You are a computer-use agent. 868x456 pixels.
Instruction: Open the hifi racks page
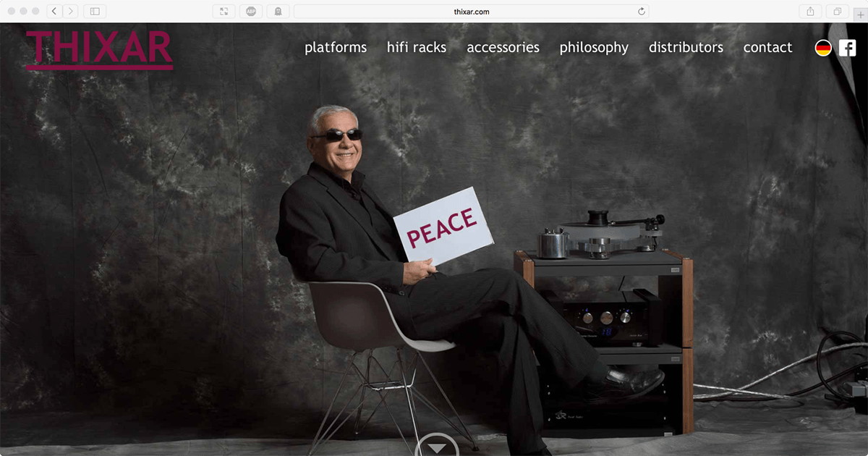click(417, 48)
